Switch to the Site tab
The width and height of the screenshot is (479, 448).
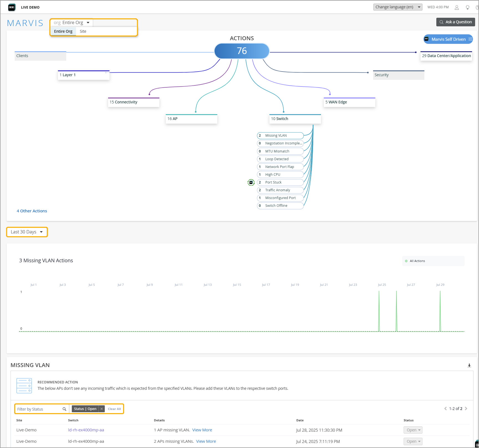83,31
